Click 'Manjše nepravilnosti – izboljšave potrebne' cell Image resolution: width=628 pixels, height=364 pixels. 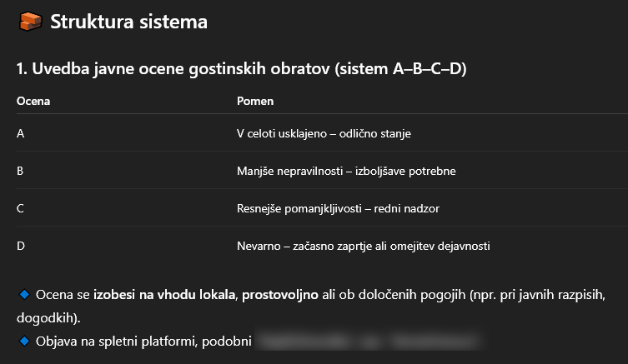point(346,171)
